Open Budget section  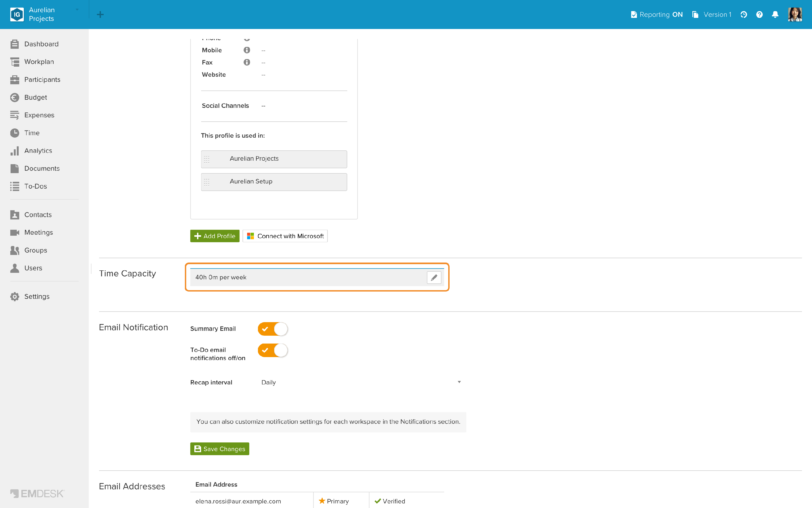28,98
